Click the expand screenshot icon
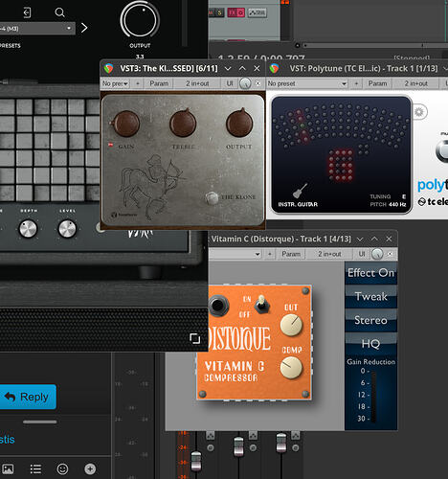This screenshot has height=479, width=448. tap(194, 338)
